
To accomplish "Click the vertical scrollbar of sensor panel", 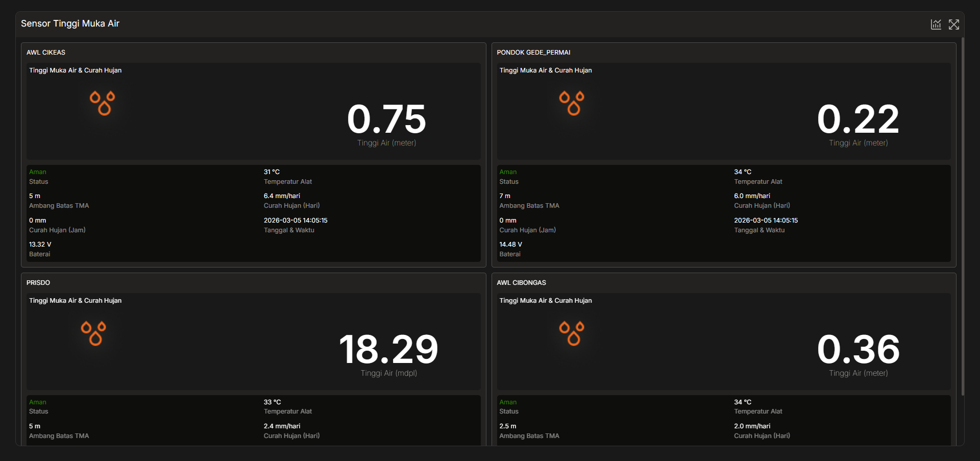I will click(x=963, y=214).
